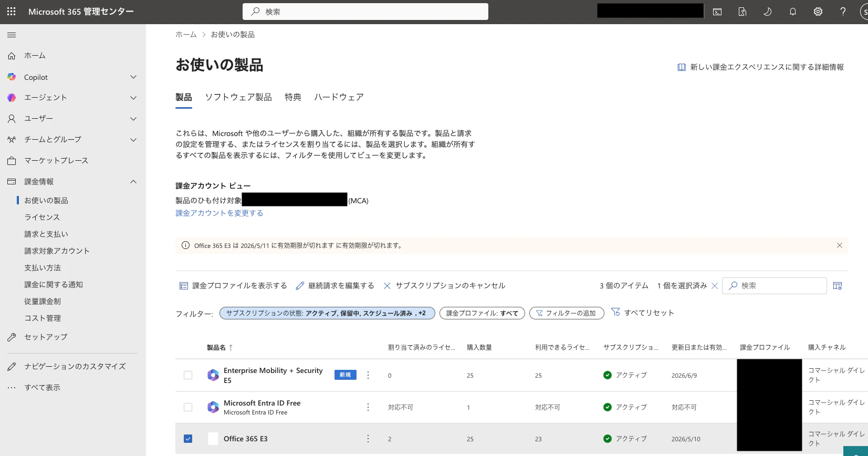The image size is (868, 456).
Task: Focus the top 検索 search box
Action: coord(365,12)
